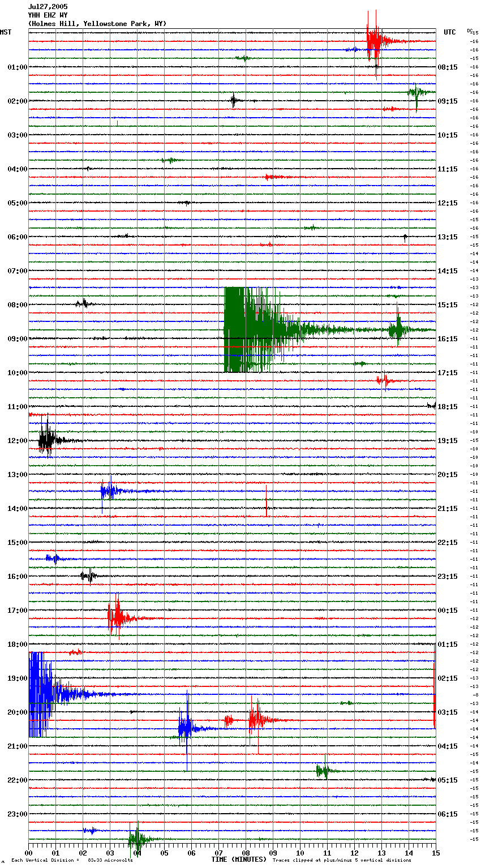Viewport: 481px width, 868px height.
Task: Click the 08:15 UTC time label
Action: (x=448, y=67)
